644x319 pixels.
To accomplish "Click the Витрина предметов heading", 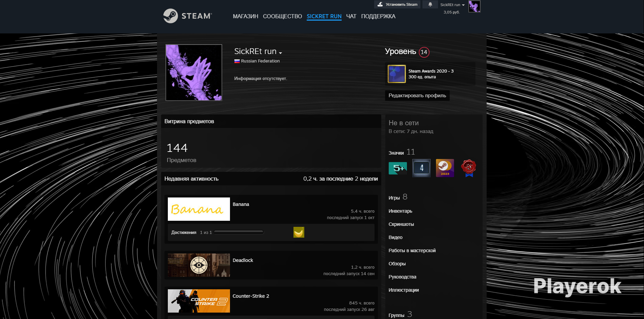I will pos(189,122).
